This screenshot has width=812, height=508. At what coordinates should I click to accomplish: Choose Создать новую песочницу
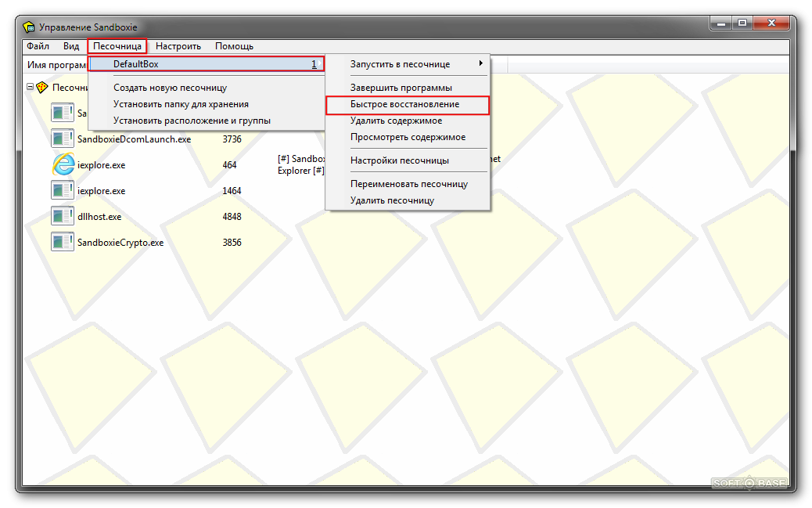click(x=170, y=88)
